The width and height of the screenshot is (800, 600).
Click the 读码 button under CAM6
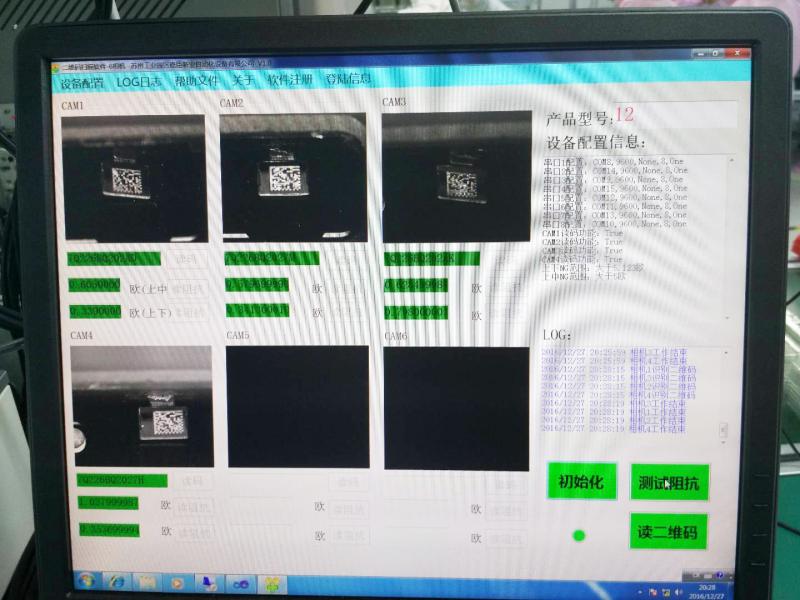point(505,483)
